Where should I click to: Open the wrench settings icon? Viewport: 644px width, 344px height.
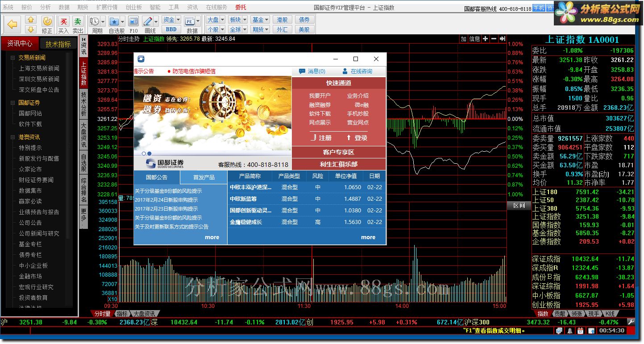[x=631, y=322]
